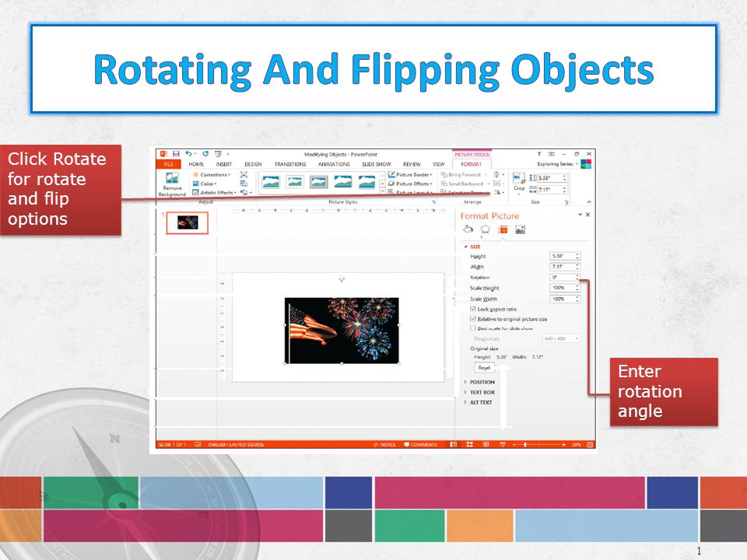Open the Picture Effects dropdown
Screen dimensions: 747x560
(410, 184)
